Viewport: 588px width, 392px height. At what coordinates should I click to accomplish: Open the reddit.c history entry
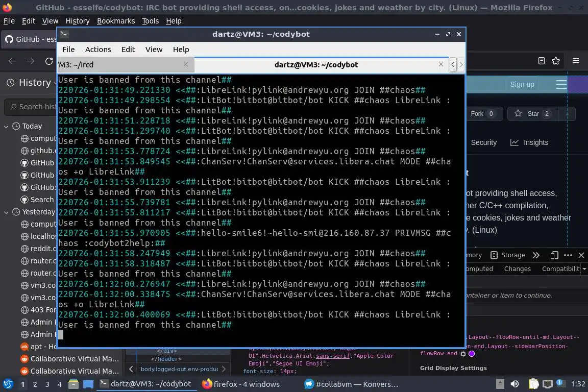coord(38,249)
